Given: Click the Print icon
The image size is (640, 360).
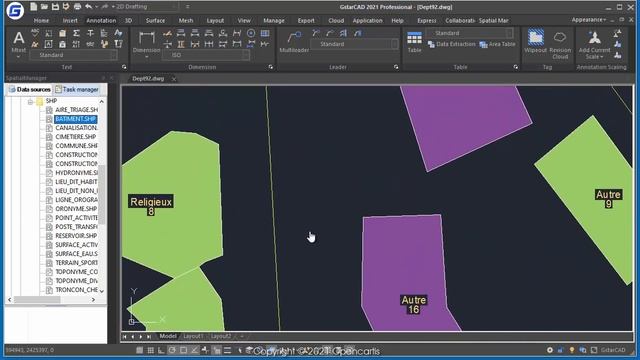Looking at the screenshot, I should pos(77,7).
